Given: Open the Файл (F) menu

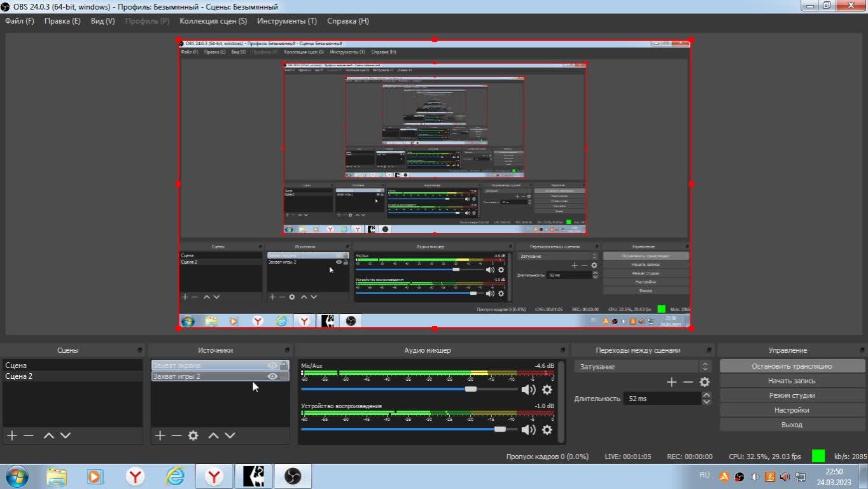Looking at the screenshot, I should (20, 21).
